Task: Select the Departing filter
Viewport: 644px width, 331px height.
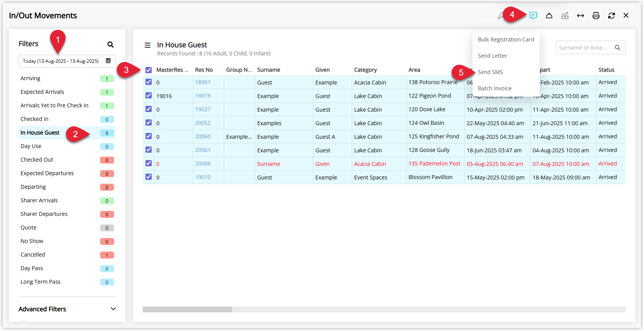Action: coord(67,187)
